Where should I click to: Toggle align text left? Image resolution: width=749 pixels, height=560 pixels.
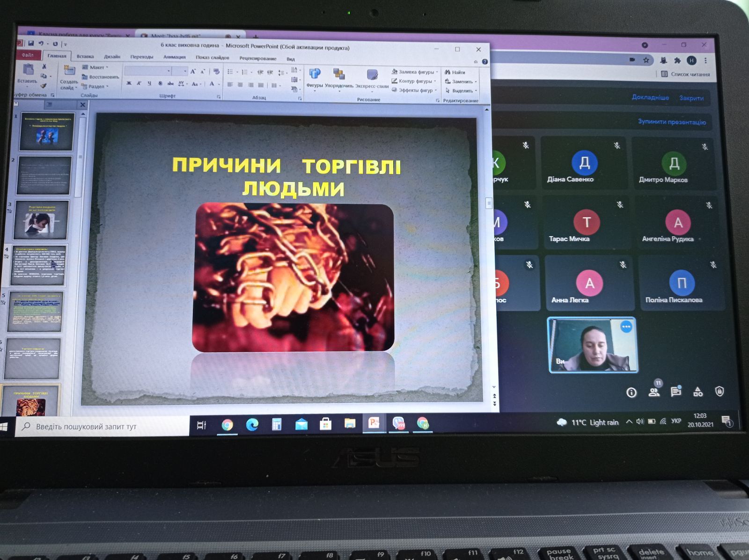(230, 85)
